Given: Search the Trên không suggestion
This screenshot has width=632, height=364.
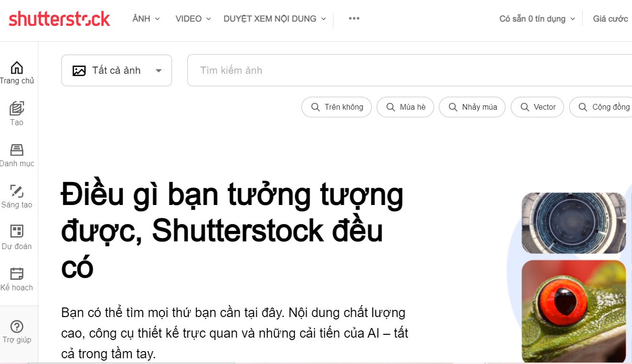Looking at the screenshot, I should click(x=336, y=107).
